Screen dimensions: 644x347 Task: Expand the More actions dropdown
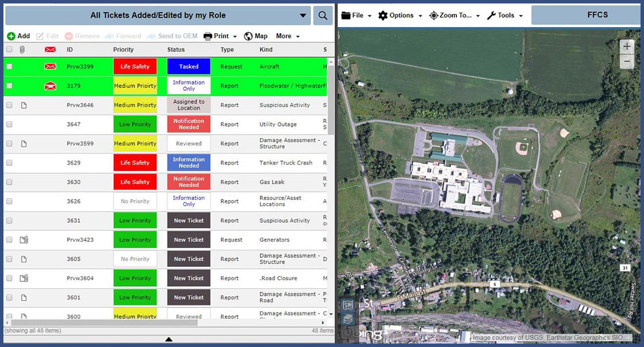tap(287, 36)
